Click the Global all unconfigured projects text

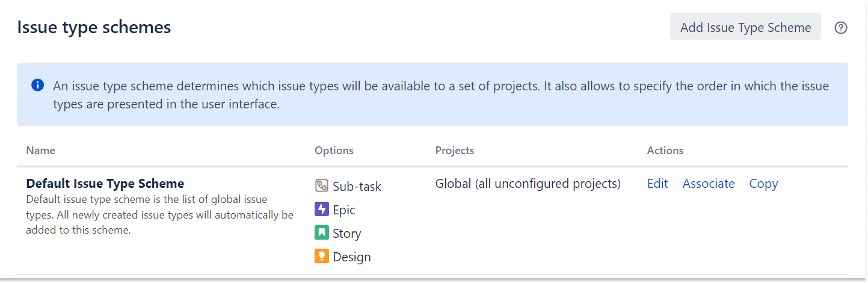(528, 184)
